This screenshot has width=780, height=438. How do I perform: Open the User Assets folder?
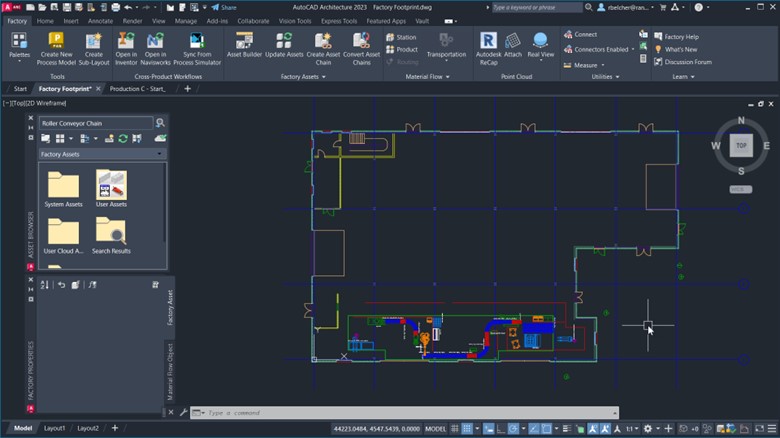[111, 189]
